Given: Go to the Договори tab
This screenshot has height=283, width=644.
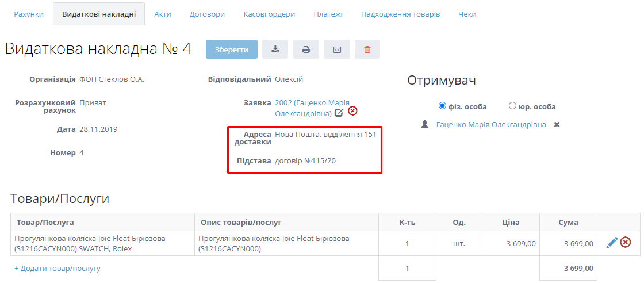Looking at the screenshot, I should 207,14.
